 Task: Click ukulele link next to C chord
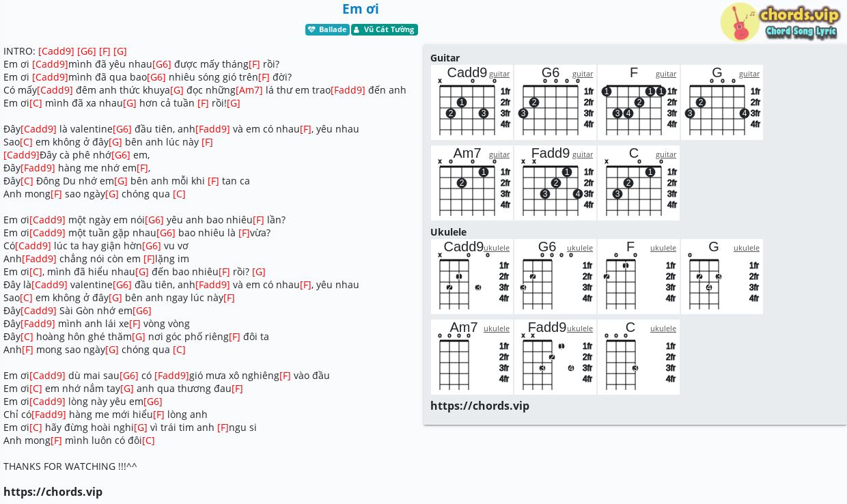tap(663, 328)
